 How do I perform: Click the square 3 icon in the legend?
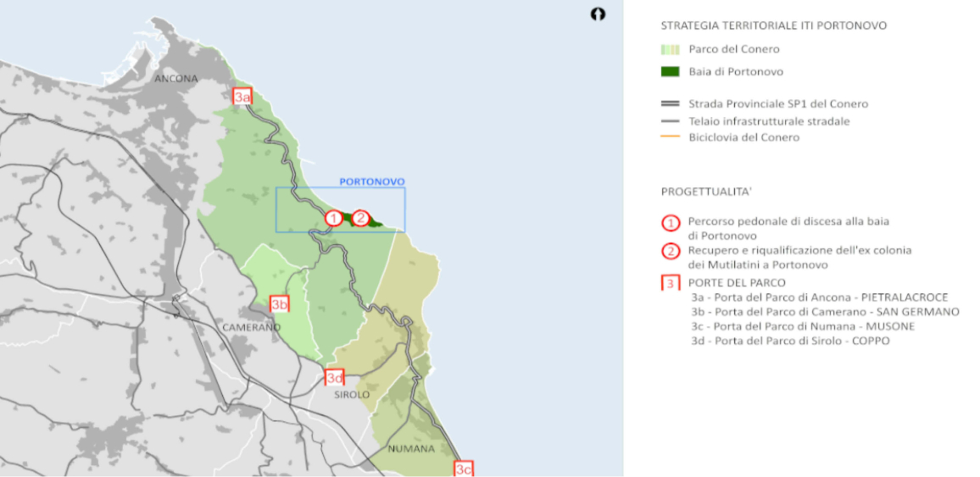click(x=670, y=282)
